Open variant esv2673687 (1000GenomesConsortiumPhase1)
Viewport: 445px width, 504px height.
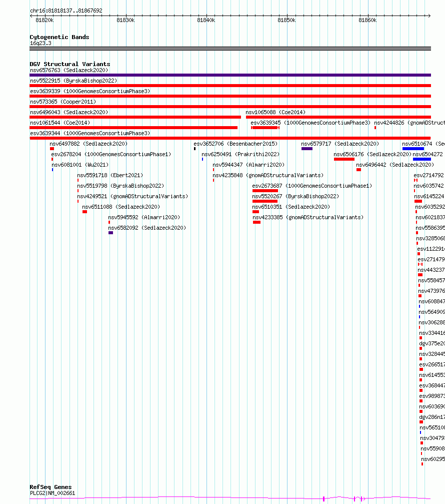coord(312,186)
